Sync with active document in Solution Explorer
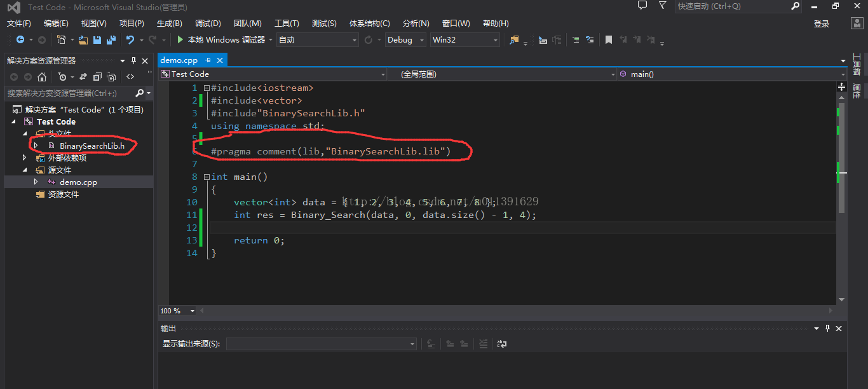Image resolution: width=868 pixels, height=389 pixels. coord(83,77)
